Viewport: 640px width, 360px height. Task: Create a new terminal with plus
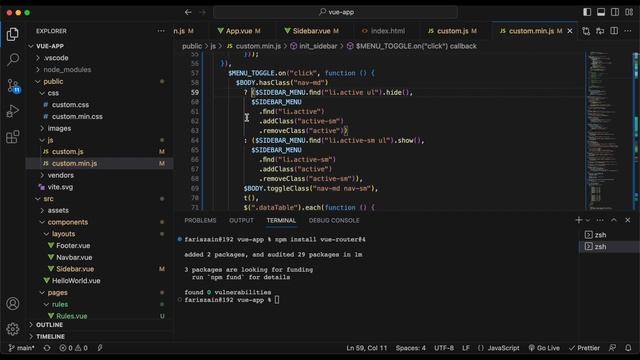pyautogui.click(x=578, y=220)
